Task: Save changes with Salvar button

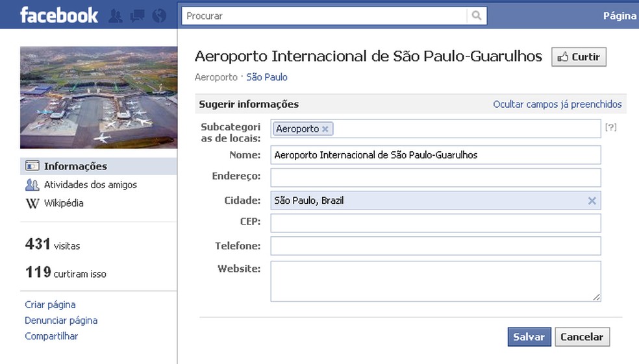Action: (529, 337)
